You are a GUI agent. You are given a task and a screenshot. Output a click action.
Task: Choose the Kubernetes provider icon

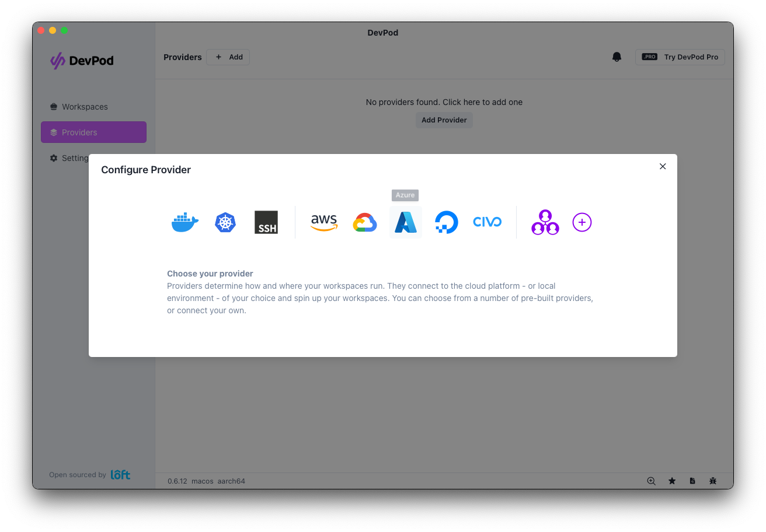pyautogui.click(x=225, y=222)
